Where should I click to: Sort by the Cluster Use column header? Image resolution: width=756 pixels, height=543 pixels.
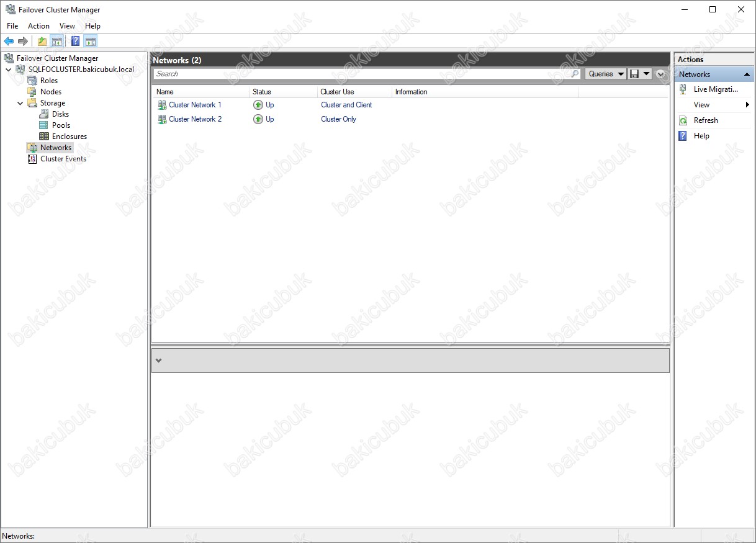[354, 92]
